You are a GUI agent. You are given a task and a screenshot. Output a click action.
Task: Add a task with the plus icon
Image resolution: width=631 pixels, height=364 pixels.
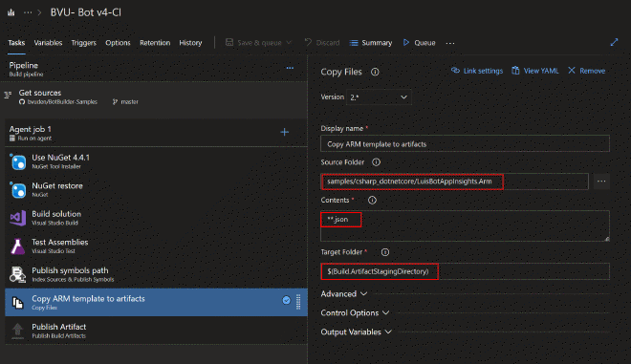pos(285,132)
